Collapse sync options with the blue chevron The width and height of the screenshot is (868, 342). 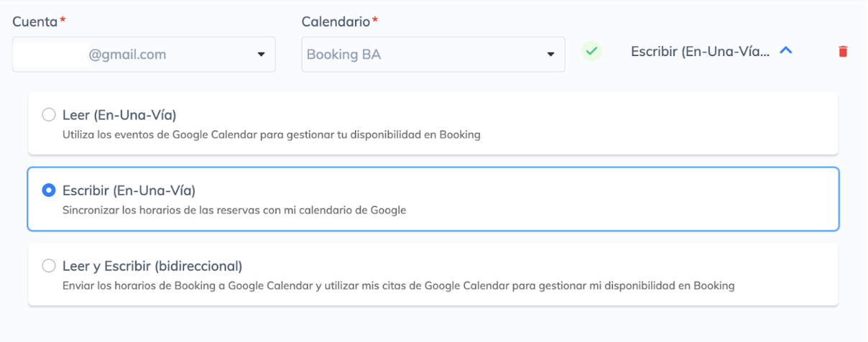point(786,51)
